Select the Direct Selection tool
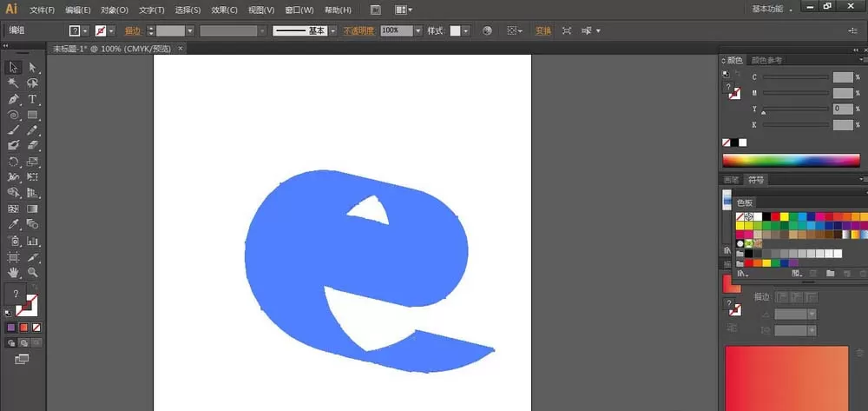This screenshot has width=868, height=411. 33,68
